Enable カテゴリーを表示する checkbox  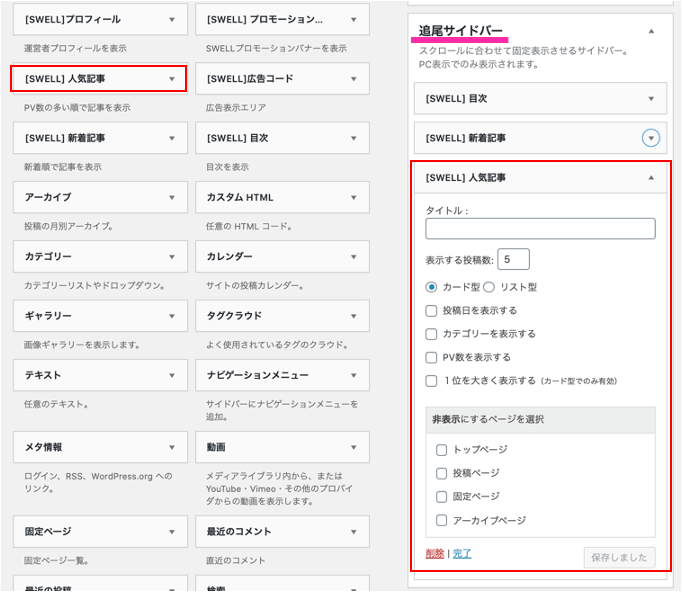point(431,334)
